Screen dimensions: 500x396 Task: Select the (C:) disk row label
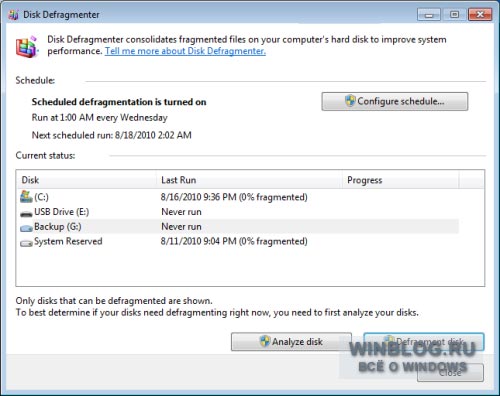41,197
